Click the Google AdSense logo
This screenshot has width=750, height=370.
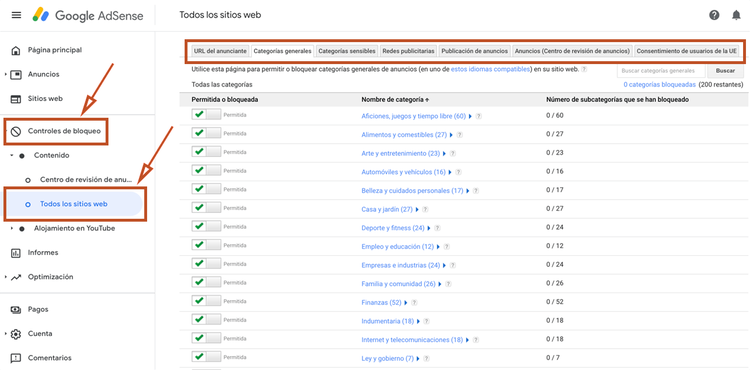pyautogui.click(x=88, y=15)
